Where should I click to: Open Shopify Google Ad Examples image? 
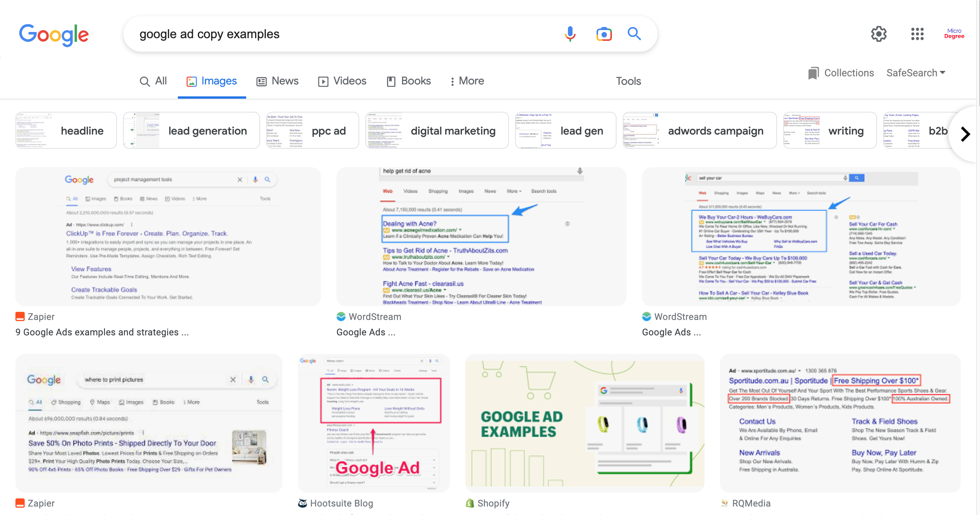click(x=585, y=423)
